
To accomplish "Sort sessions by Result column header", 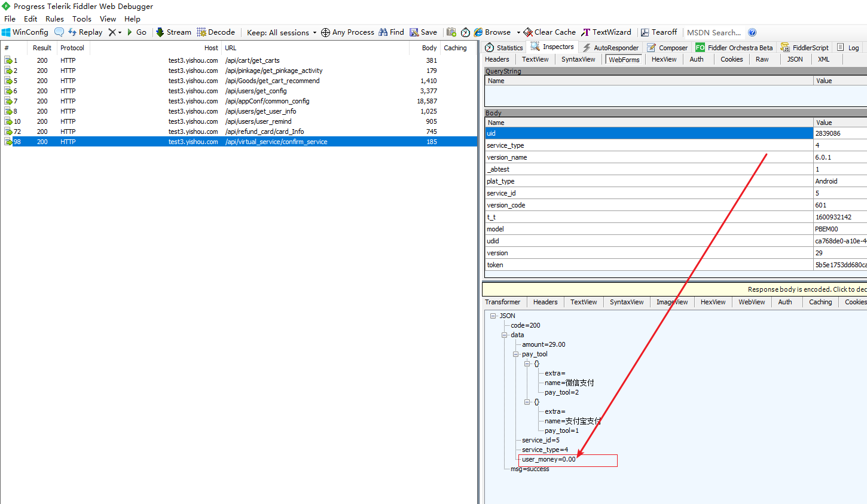I will pyautogui.click(x=42, y=48).
